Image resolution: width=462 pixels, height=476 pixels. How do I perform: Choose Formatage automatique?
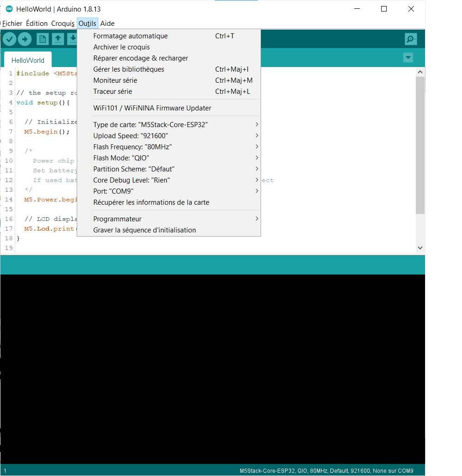click(169, 36)
